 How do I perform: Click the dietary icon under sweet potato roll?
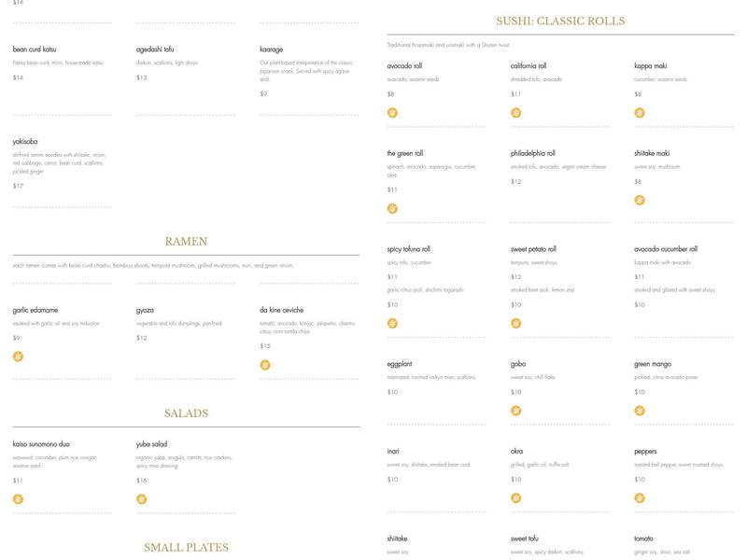coord(515,324)
